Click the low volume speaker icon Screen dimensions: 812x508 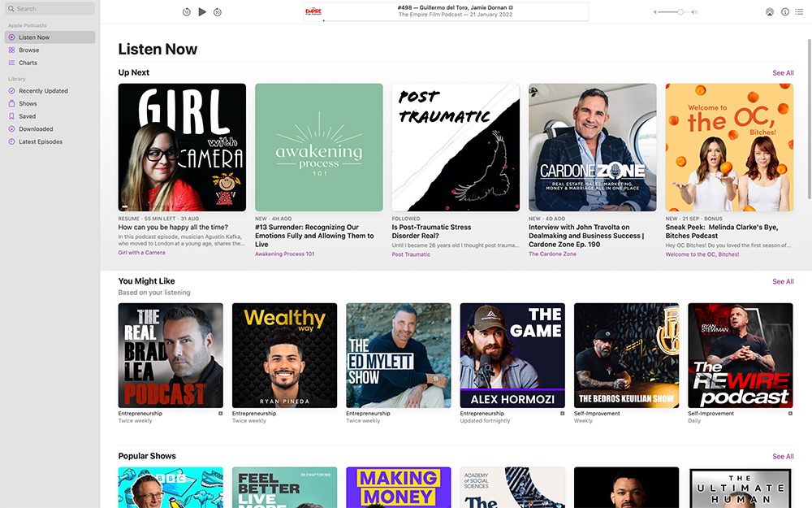pyautogui.click(x=655, y=12)
